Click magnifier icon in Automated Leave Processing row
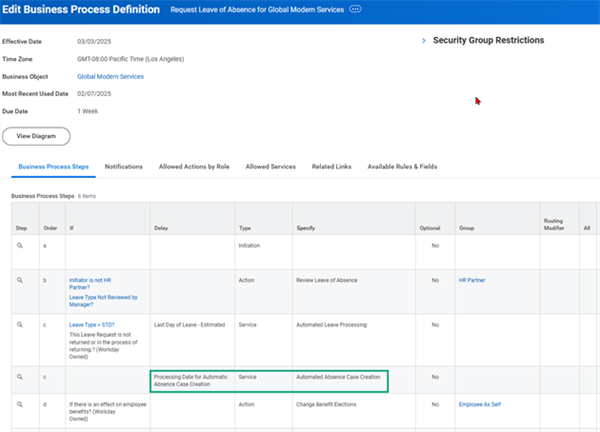The image size is (600, 432). (x=20, y=325)
